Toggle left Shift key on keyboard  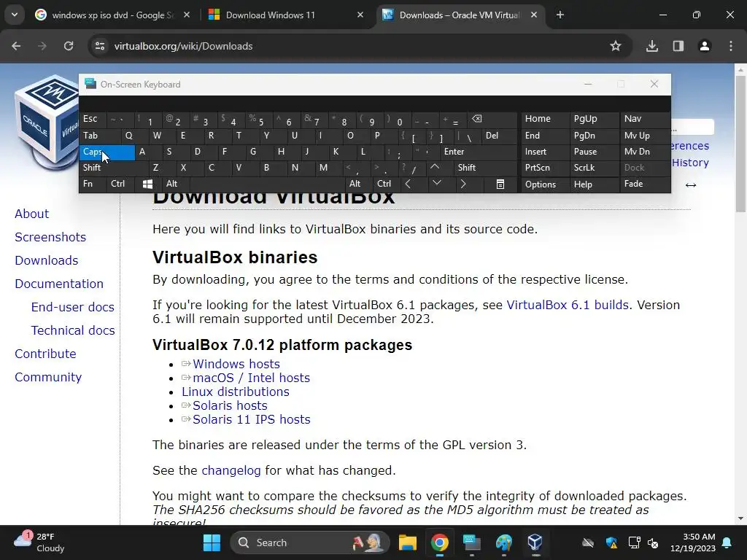(113, 168)
